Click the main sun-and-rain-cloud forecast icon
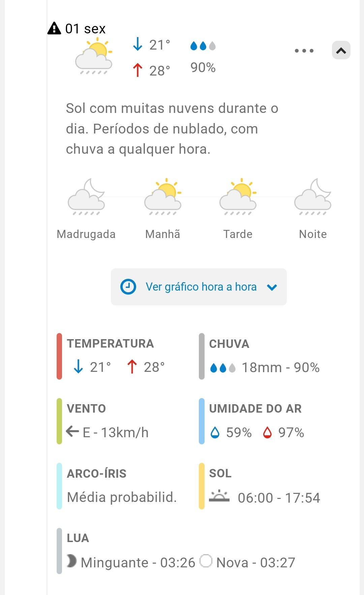 93,56
